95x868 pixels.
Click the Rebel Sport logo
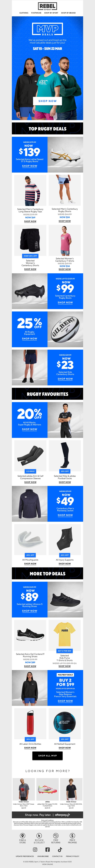tap(47, 6)
